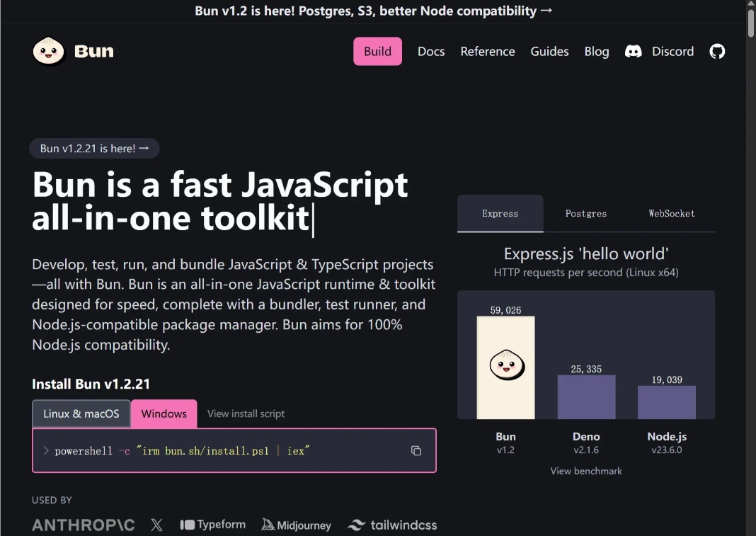The width and height of the screenshot is (756, 536).
Task: Click the Deno benchmark bar
Action: point(586,397)
